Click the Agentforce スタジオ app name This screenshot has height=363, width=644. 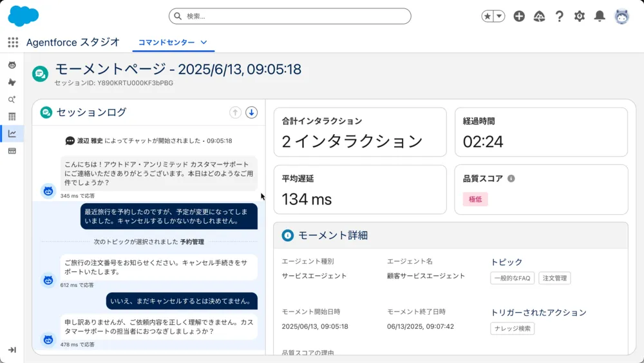[73, 42]
